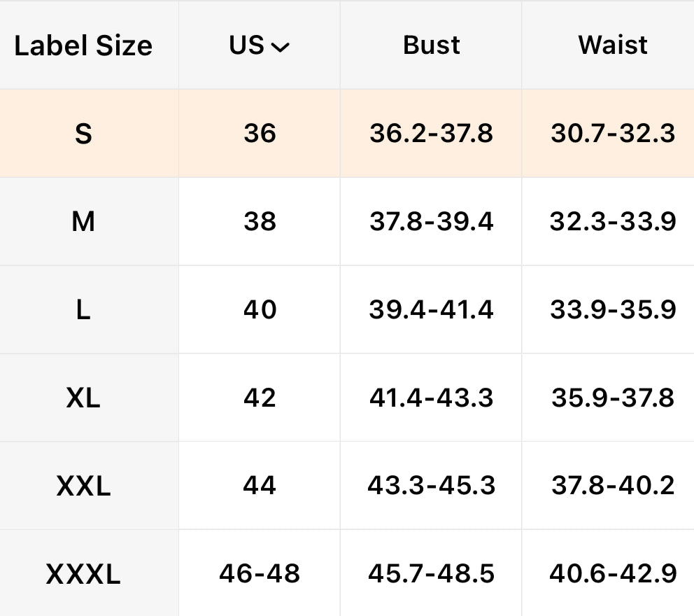This screenshot has width=694, height=616.
Task: Select the XXXL label size cell
Action: pyautogui.click(x=83, y=574)
